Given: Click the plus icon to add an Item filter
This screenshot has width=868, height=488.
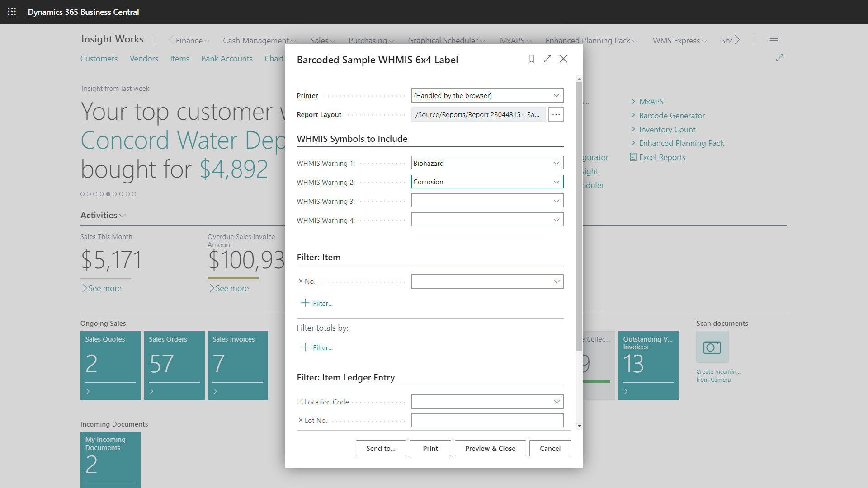Looking at the screenshot, I should 305,303.
